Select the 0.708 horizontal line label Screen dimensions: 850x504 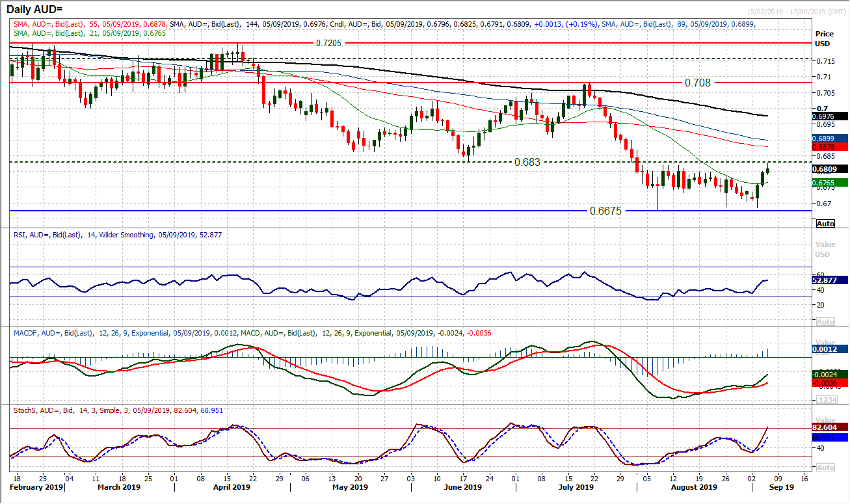coord(697,83)
